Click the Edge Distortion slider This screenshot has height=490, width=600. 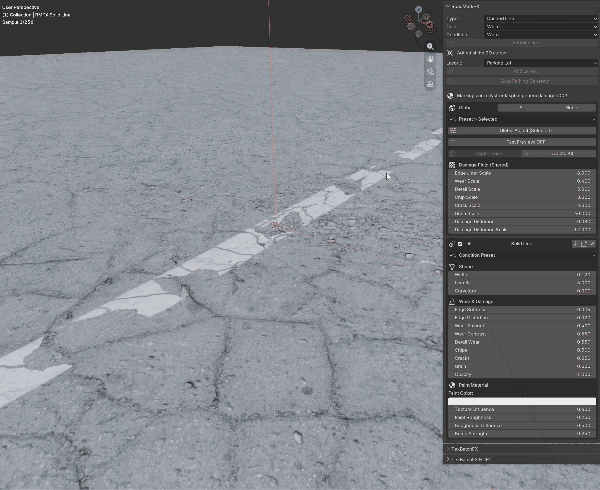point(522,318)
